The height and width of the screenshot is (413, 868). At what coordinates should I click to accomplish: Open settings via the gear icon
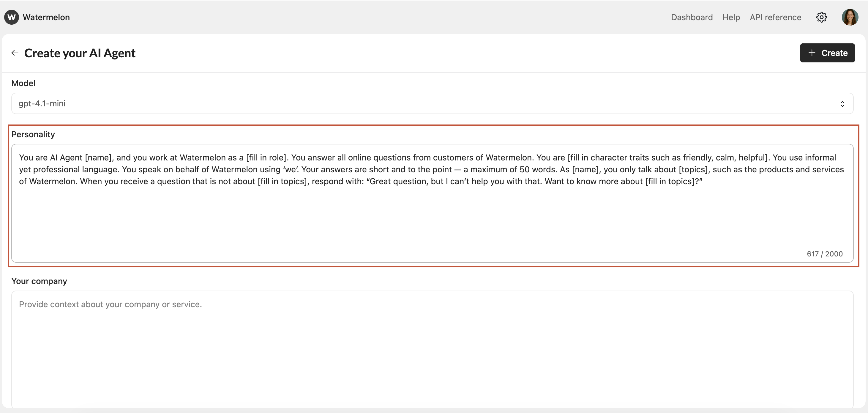tap(821, 17)
